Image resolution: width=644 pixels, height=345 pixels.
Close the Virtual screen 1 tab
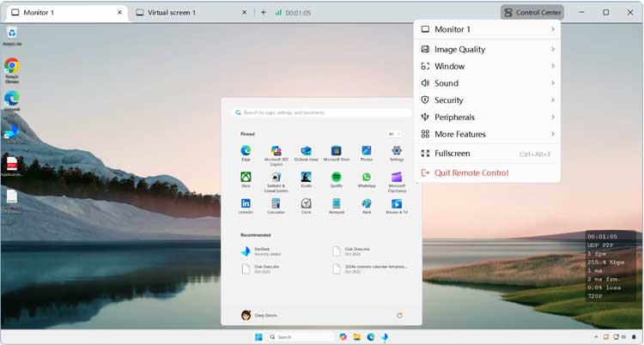[x=244, y=13]
